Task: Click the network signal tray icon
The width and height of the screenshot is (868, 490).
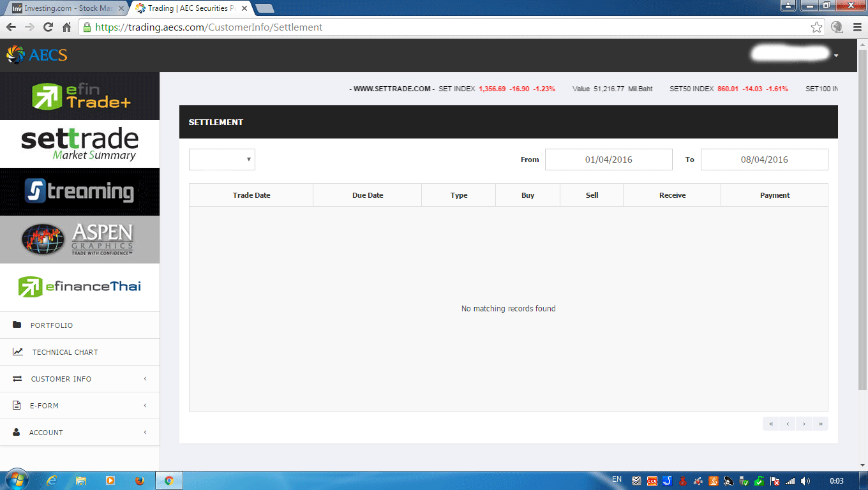Action: click(790, 481)
